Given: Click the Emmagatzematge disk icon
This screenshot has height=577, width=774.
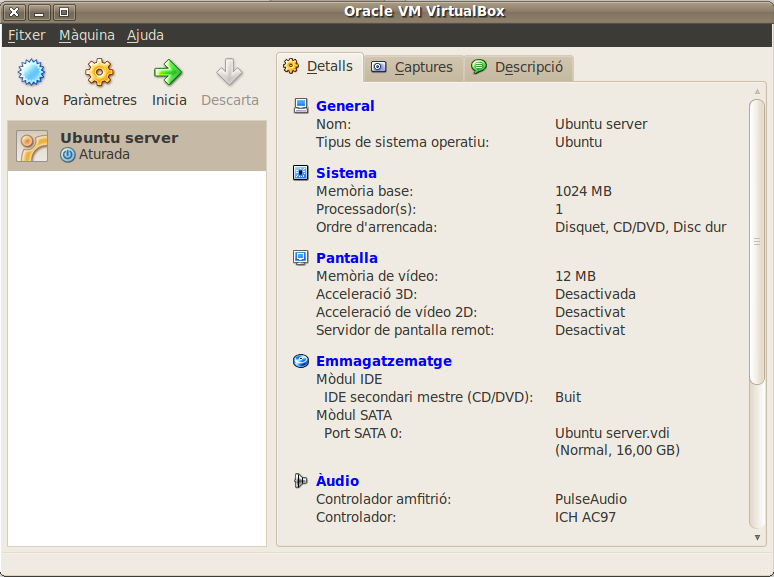Looking at the screenshot, I should (301, 361).
